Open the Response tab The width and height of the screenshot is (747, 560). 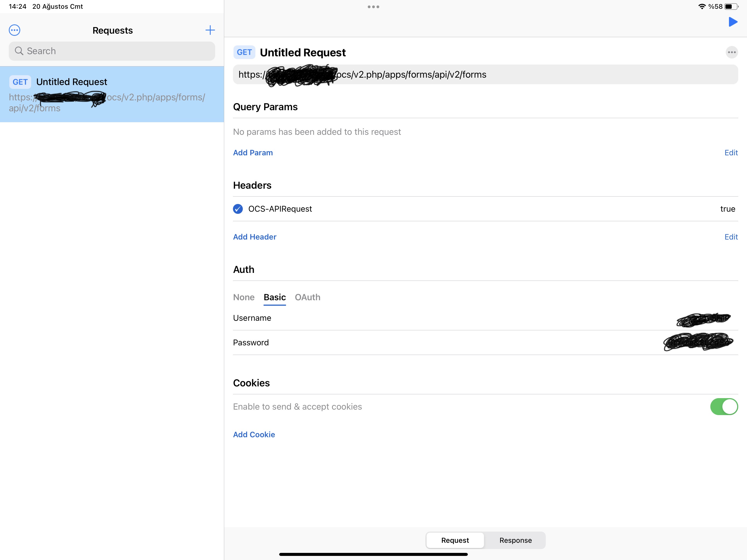coord(515,540)
